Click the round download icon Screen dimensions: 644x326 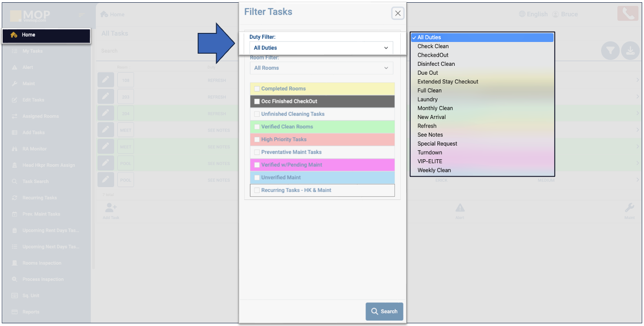tap(630, 51)
